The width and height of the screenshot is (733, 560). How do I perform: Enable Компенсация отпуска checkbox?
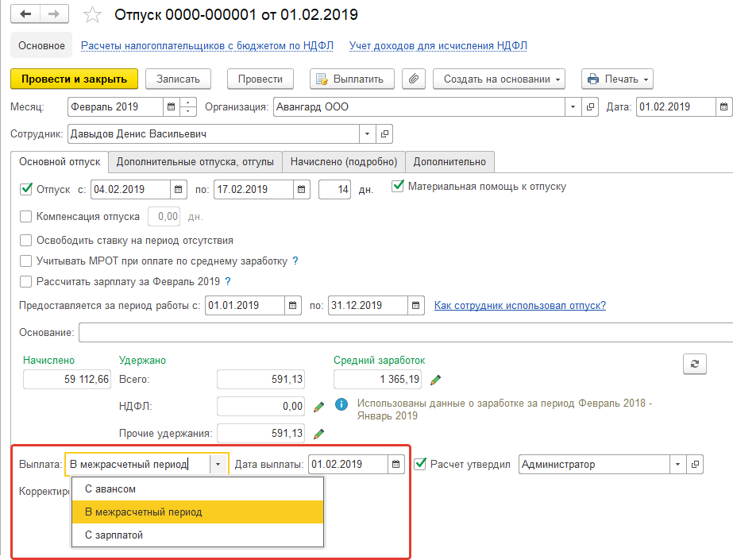pos(25,216)
